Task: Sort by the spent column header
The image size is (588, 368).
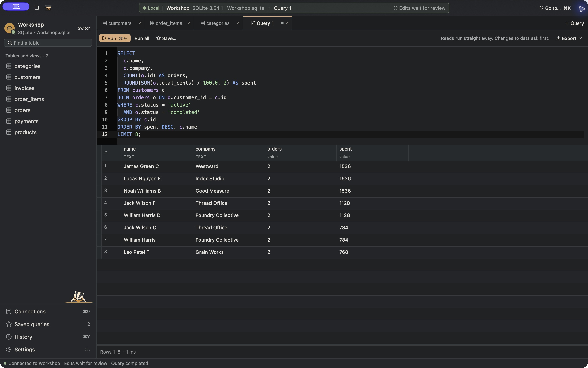Action: pyautogui.click(x=372, y=153)
